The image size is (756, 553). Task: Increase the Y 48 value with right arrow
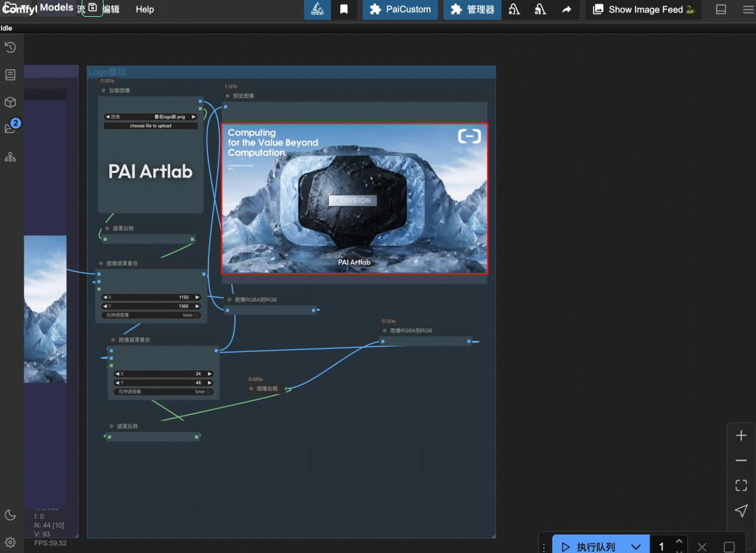pyautogui.click(x=209, y=383)
